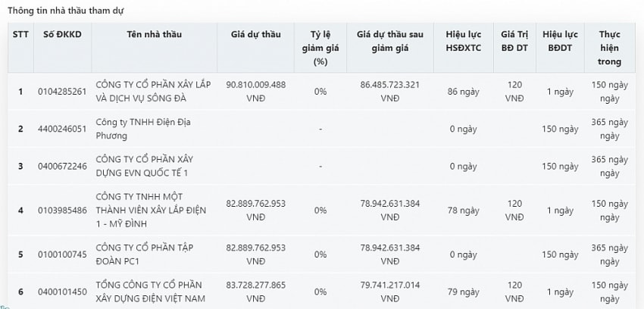Select the "Giá dự thầu" column header

tap(255, 34)
